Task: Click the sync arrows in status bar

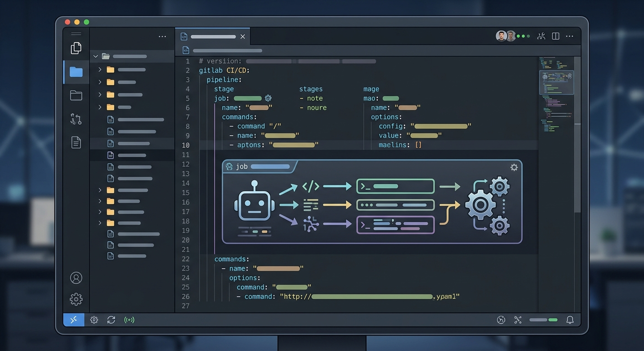Action: (x=111, y=320)
